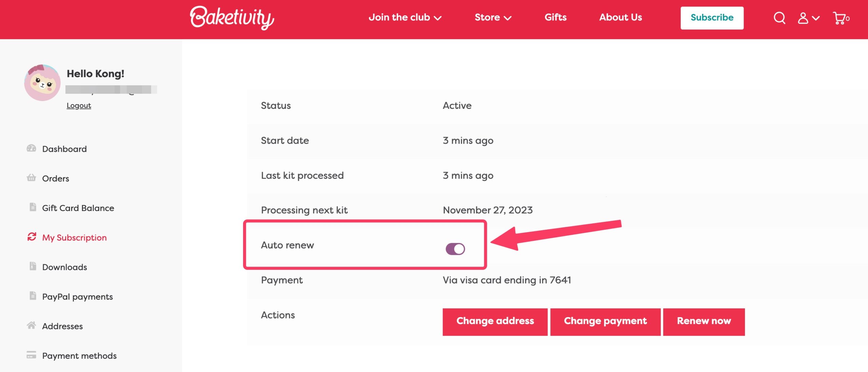
Task: Expand the Store dropdown menu
Action: point(493,18)
